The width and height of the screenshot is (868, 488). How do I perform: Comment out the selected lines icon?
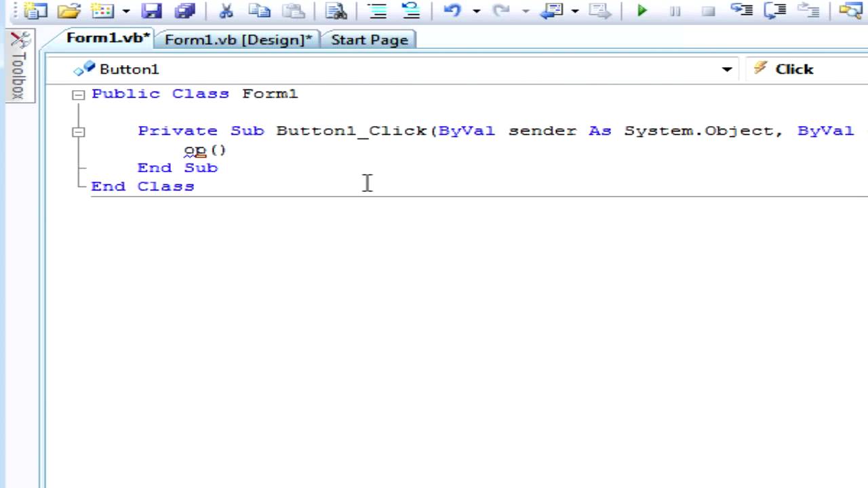(377, 11)
